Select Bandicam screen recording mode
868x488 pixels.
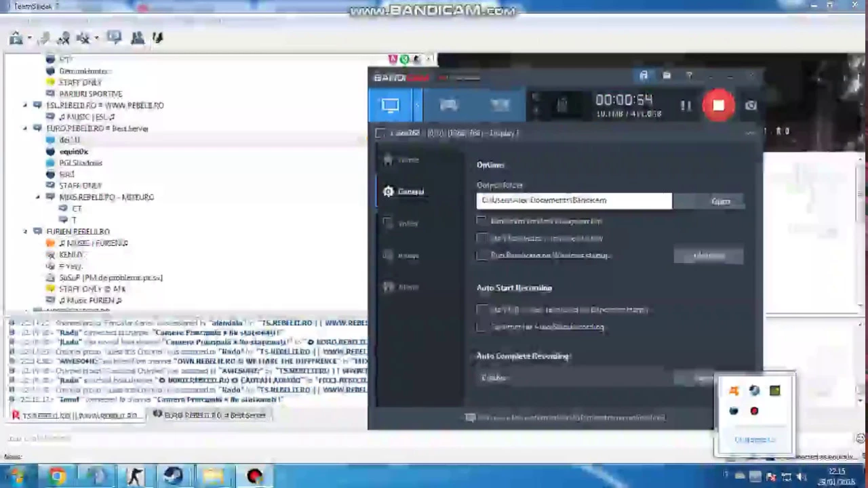390,105
